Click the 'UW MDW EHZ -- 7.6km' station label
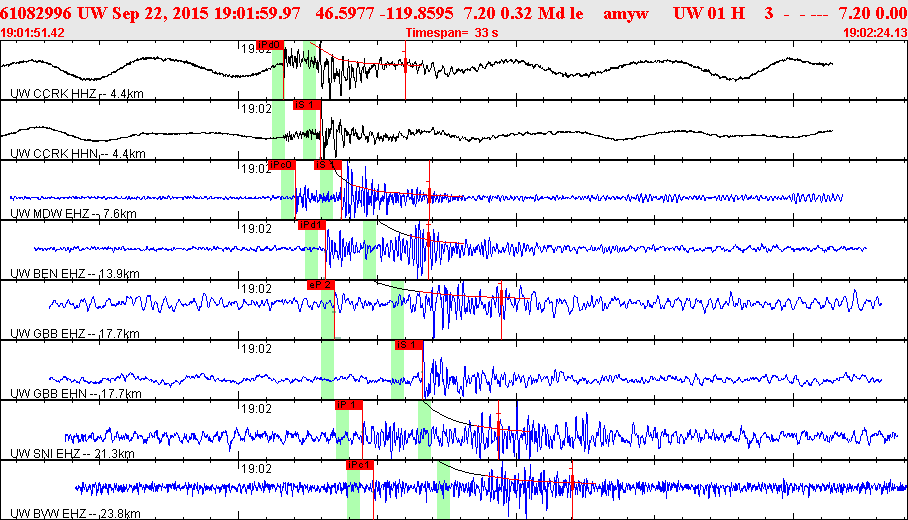 point(74,214)
